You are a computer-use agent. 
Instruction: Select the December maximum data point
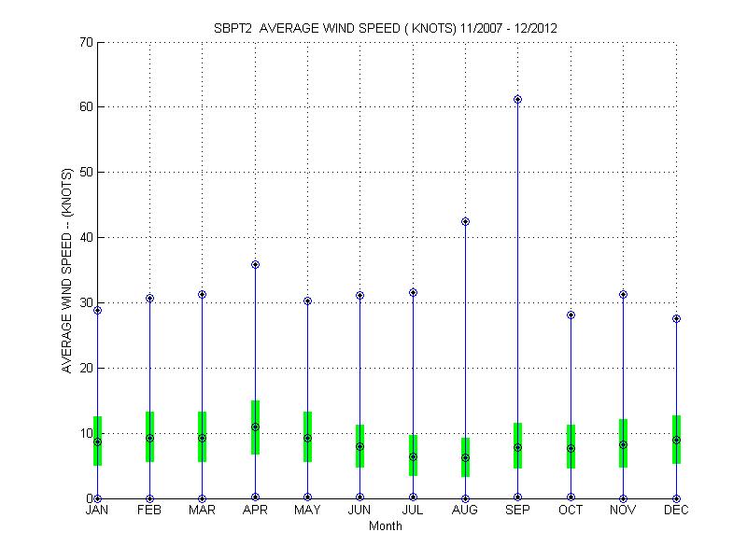point(676,318)
